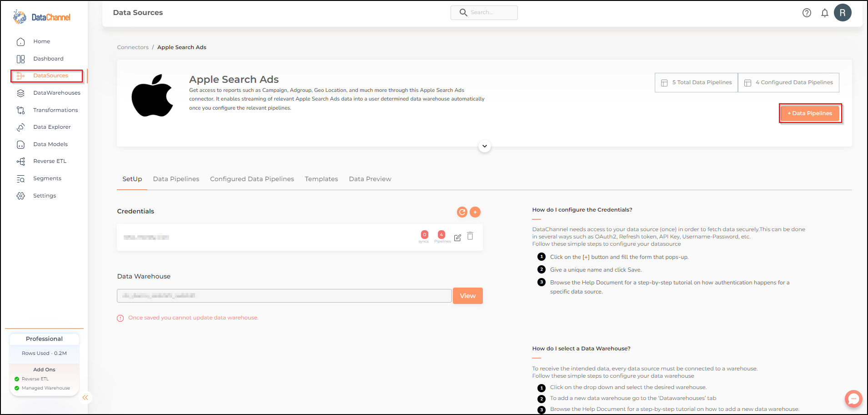Open the chat support bubble
The width and height of the screenshot is (868, 415).
(853, 399)
